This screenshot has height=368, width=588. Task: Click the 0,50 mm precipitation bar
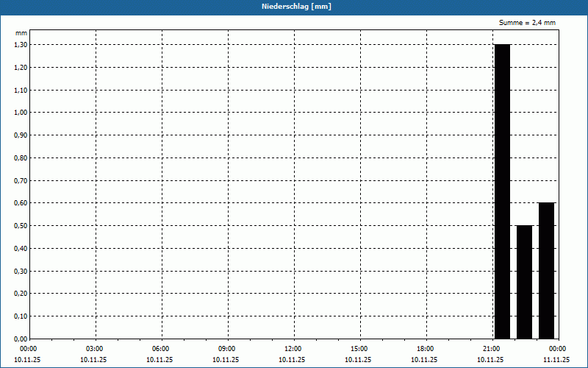(x=524, y=282)
